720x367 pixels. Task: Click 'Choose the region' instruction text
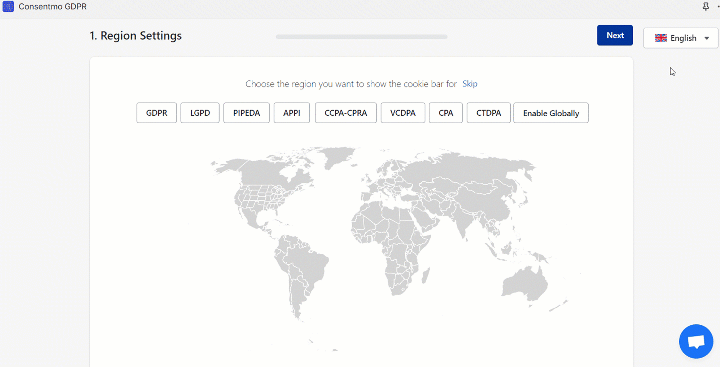351,84
